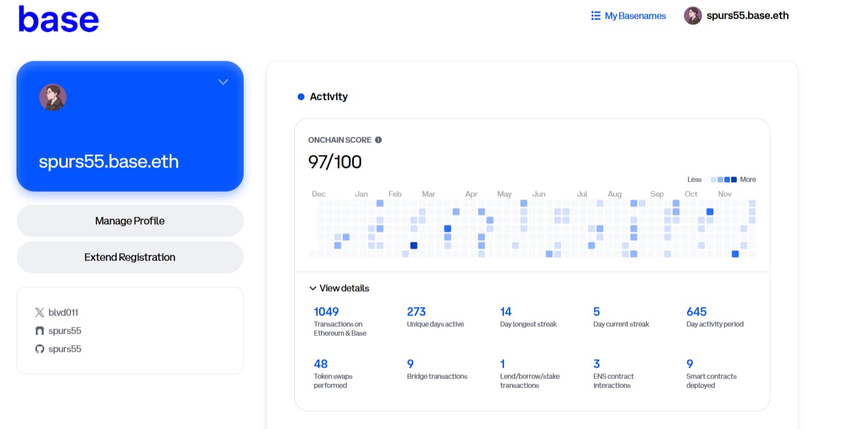Open the spurs55 GitHub link
The image size is (868, 429).
65,349
